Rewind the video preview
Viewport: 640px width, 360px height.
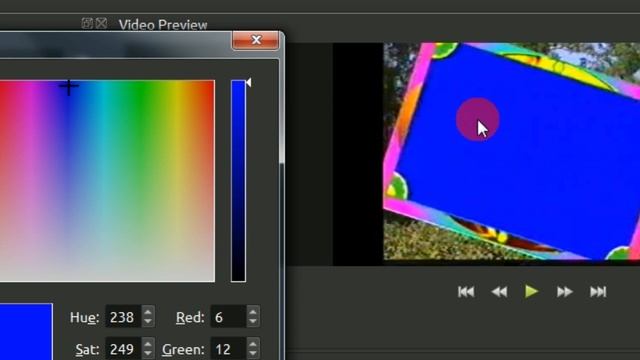coord(499,292)
